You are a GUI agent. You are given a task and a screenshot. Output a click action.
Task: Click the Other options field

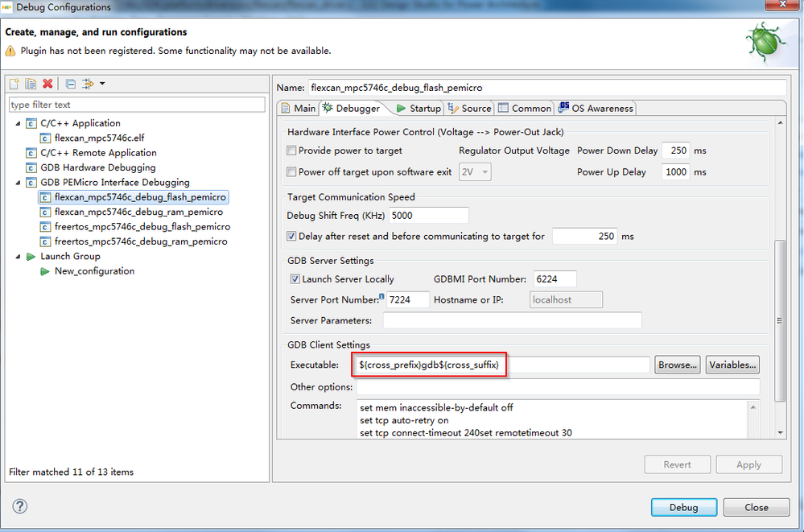[x=559, y=387]
